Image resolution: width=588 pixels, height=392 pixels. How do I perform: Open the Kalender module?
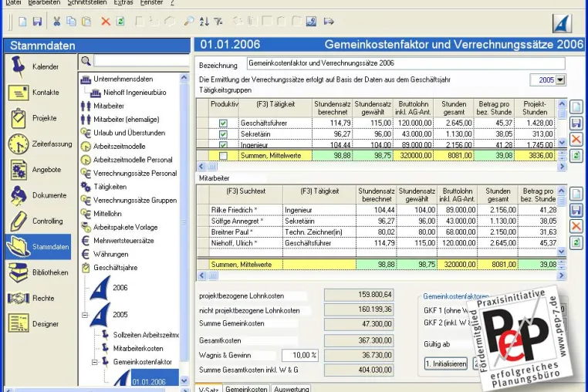(x=39, y=66)
